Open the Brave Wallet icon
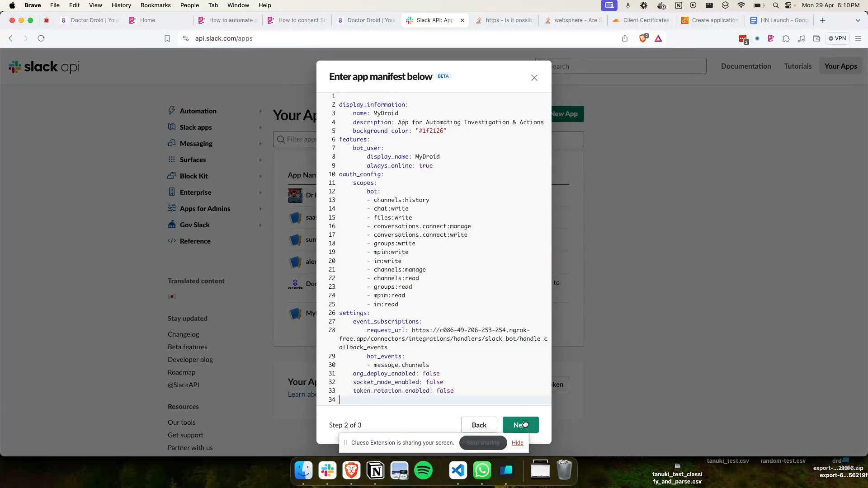This screenshot has width=868, height=488. 816,38
